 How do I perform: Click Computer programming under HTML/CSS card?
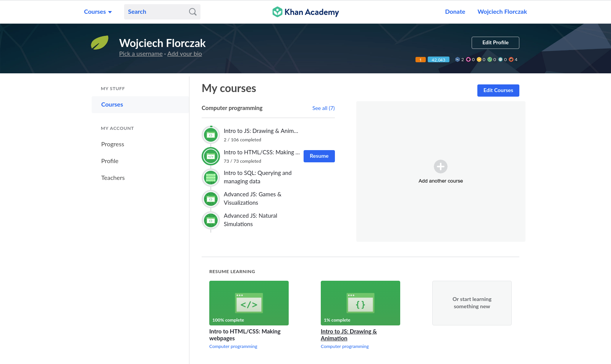[x=233, y=346]
